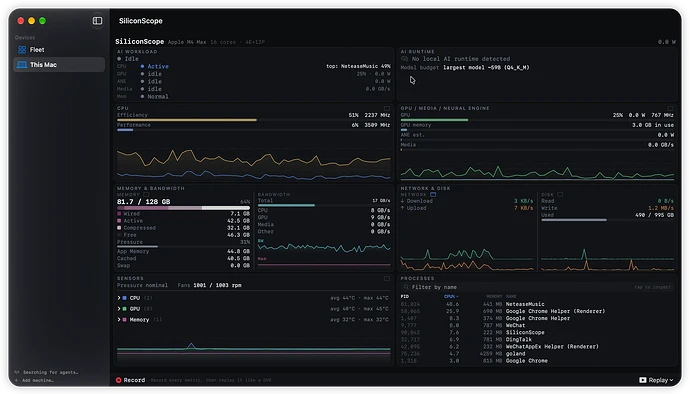The image size is (690, 394).
Task: Toggle the Memory section box
Action: click(146, 195)
